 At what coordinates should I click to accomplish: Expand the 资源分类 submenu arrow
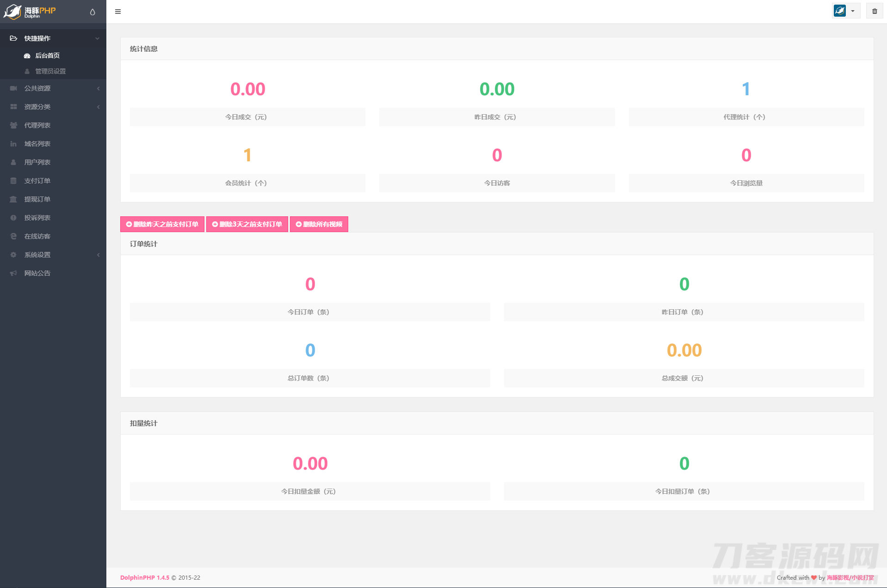pyautogui.click(x=98, y=107)
